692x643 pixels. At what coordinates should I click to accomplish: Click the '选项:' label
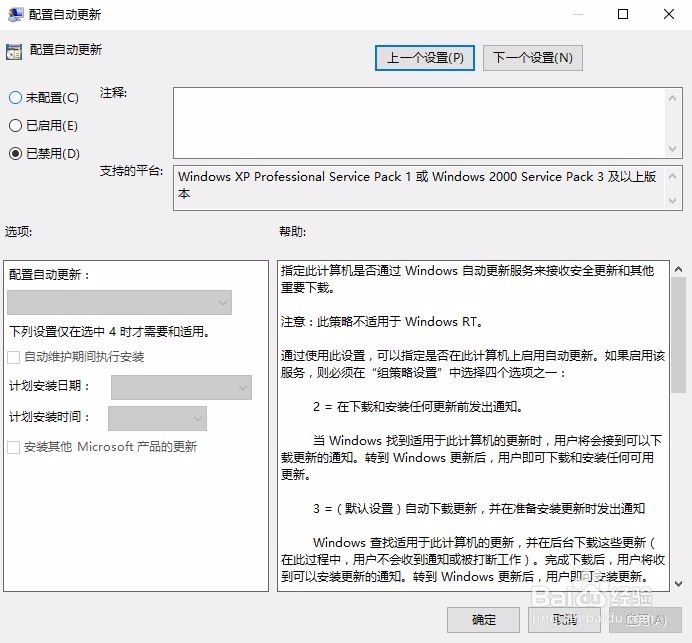19,231
